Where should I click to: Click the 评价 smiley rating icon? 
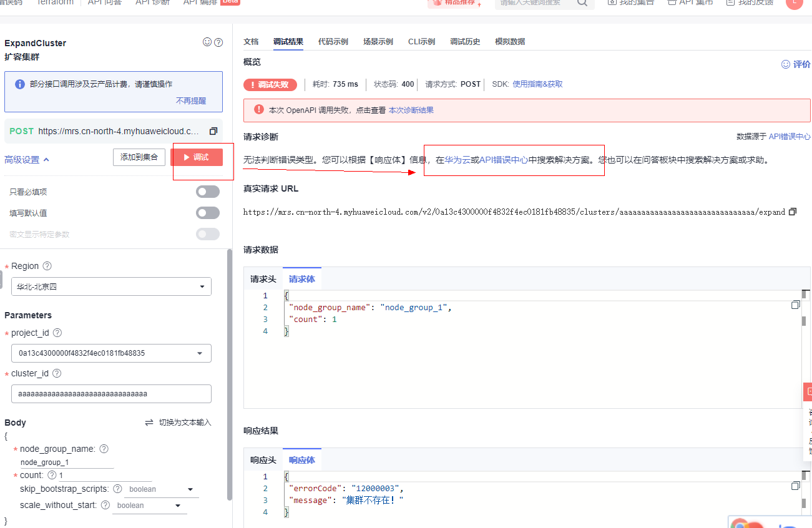pyautogui.click(x=786, y=64)
